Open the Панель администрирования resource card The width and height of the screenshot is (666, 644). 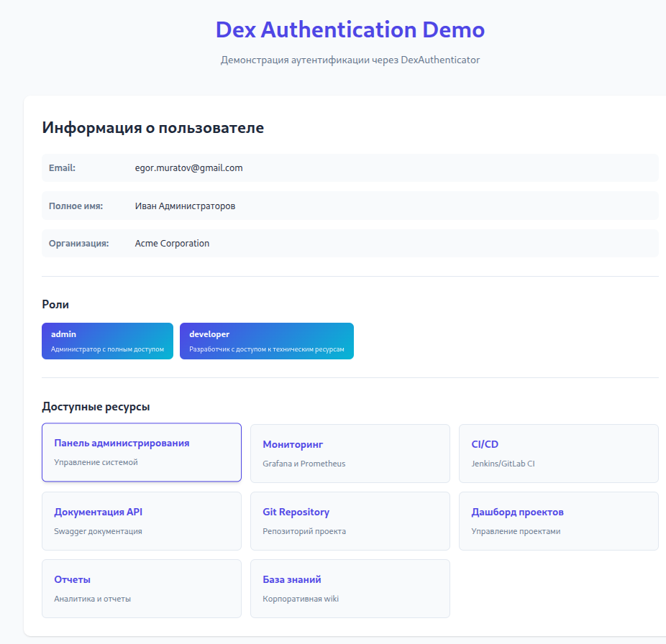point(142,452)
